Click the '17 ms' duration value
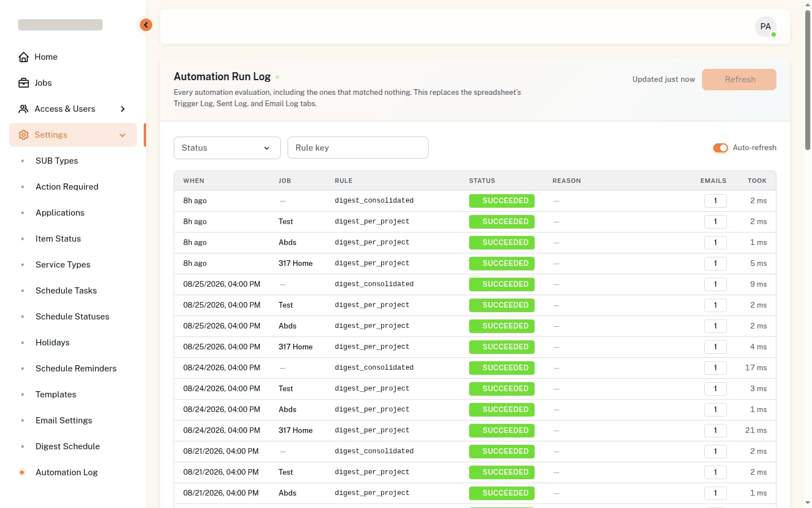Screen dimensions: 812x508 click(x=756, y=368)
